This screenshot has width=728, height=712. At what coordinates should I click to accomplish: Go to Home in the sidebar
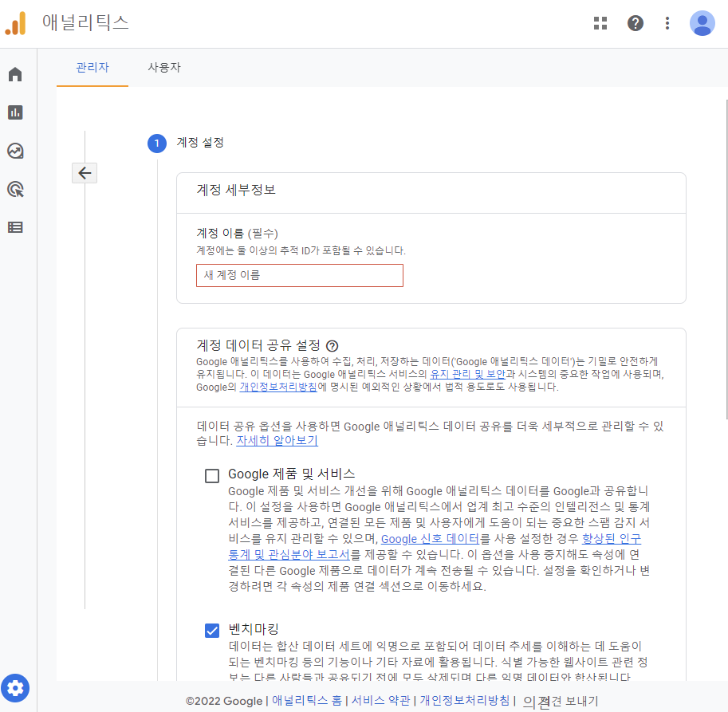[15, 74]
